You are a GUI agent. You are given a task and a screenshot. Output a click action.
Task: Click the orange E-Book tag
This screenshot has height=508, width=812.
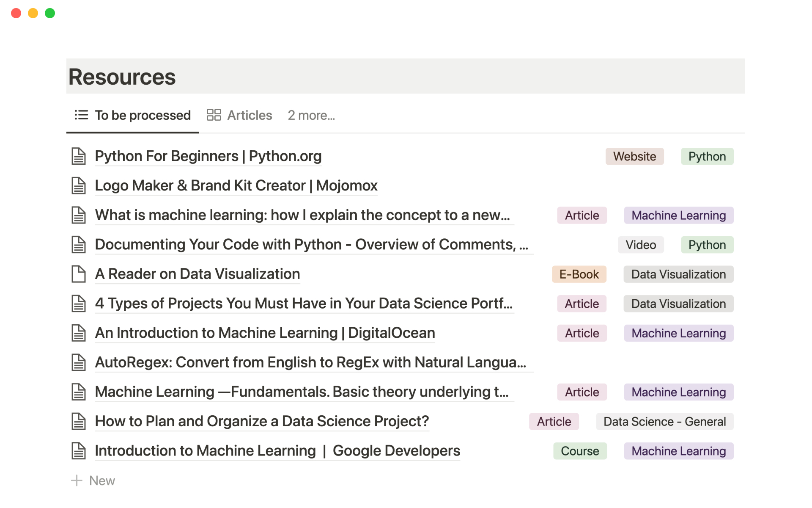point(579,274)
